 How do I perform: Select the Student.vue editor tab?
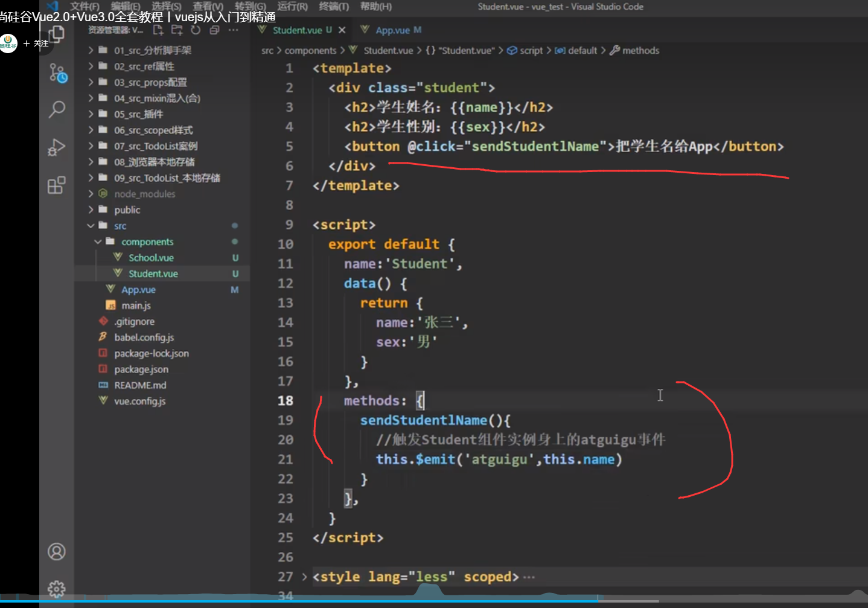[x=302, y=30]
